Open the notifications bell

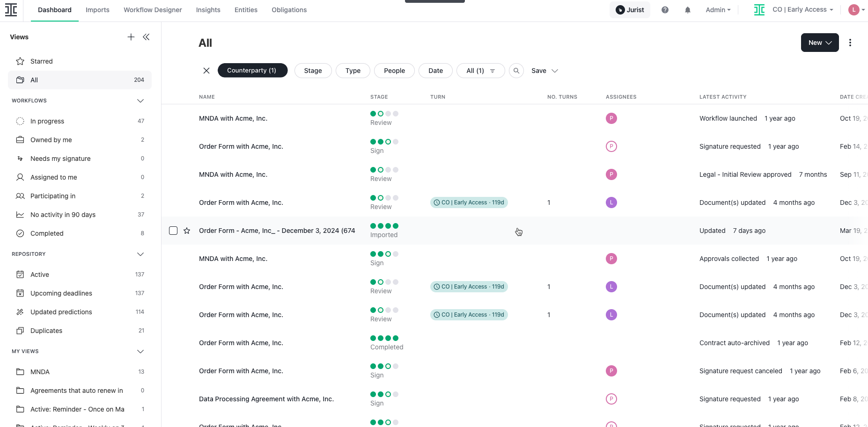coord(687,10)
